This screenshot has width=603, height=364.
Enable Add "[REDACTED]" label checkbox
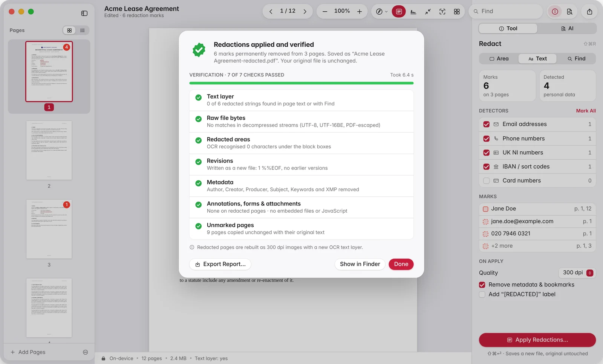click(x=482, y=294)
